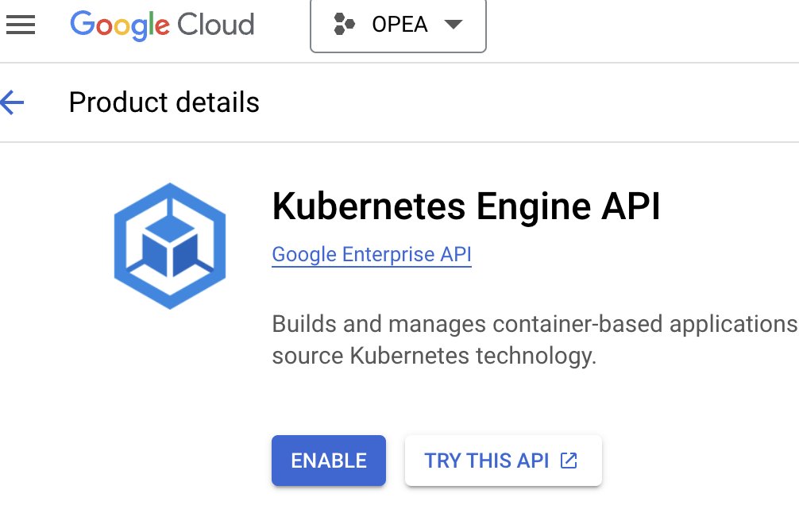Viewport: 799px width, 532px height.
Task: Open the hamburger navigation menu
Action: click(x=21, y=25)
